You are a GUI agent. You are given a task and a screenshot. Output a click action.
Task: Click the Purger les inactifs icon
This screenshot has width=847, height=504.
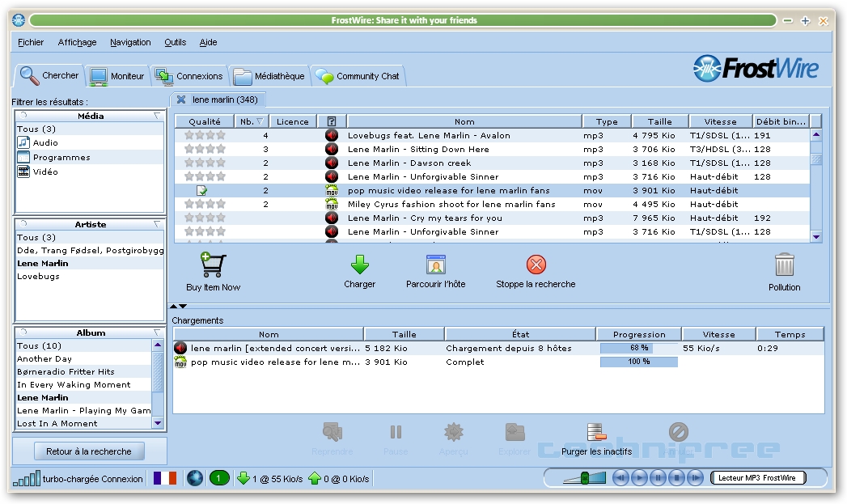596,432
